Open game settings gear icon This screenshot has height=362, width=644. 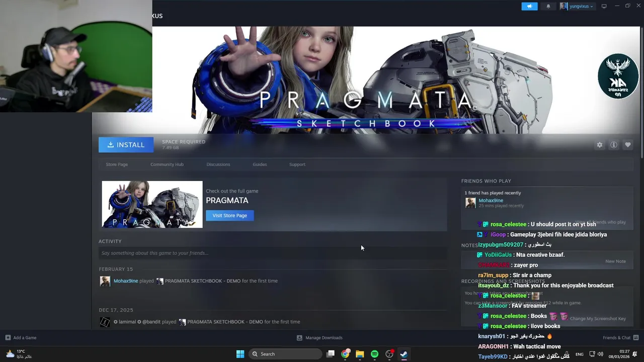point(599,145)
